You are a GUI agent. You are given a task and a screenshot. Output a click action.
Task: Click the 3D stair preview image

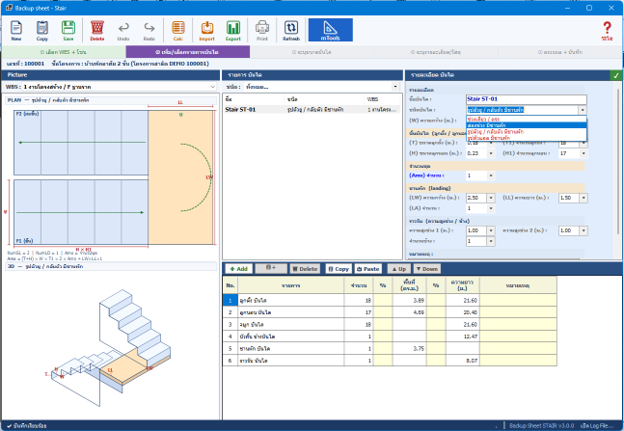(x=110, y=346)
